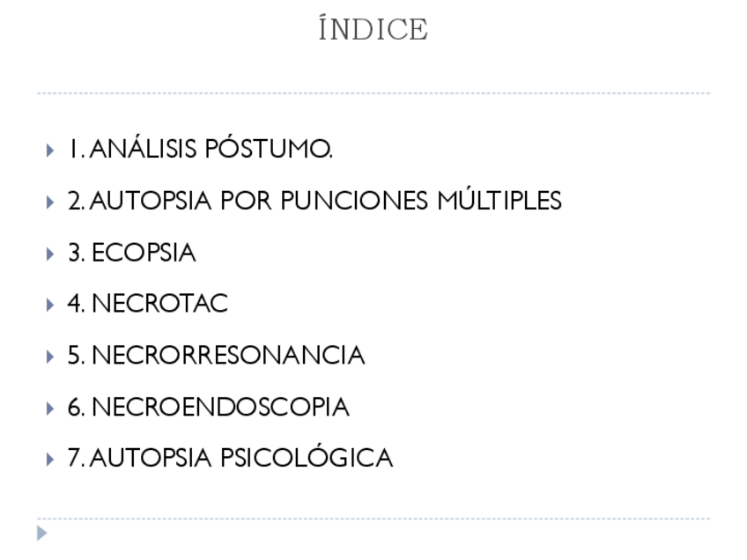Click the bullet arrow before AUTOPSIA PSICOLÓGICA

tap(49, 460)
